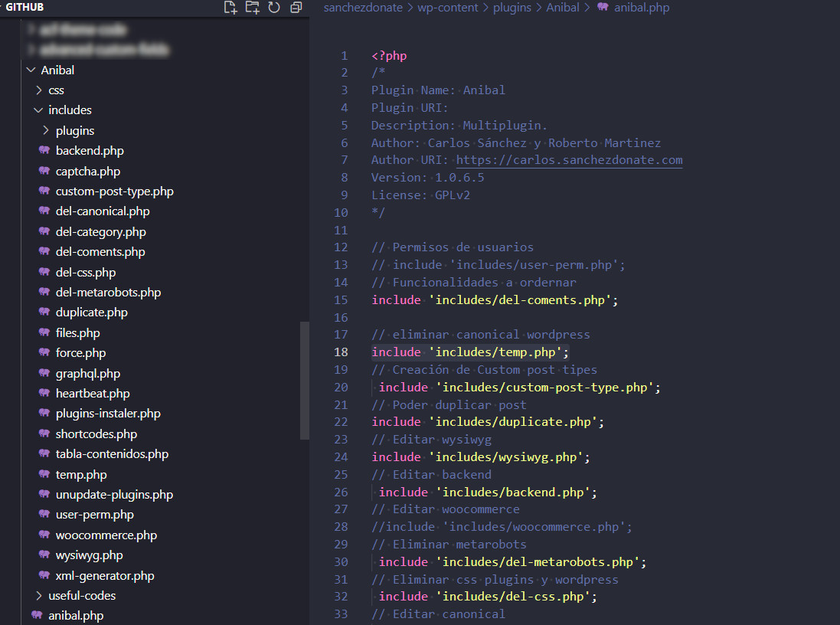Image resolution: width=840 pixels, height=625 pixels.
Task: Click the Refresh Explorer icon
Action: 274,7
